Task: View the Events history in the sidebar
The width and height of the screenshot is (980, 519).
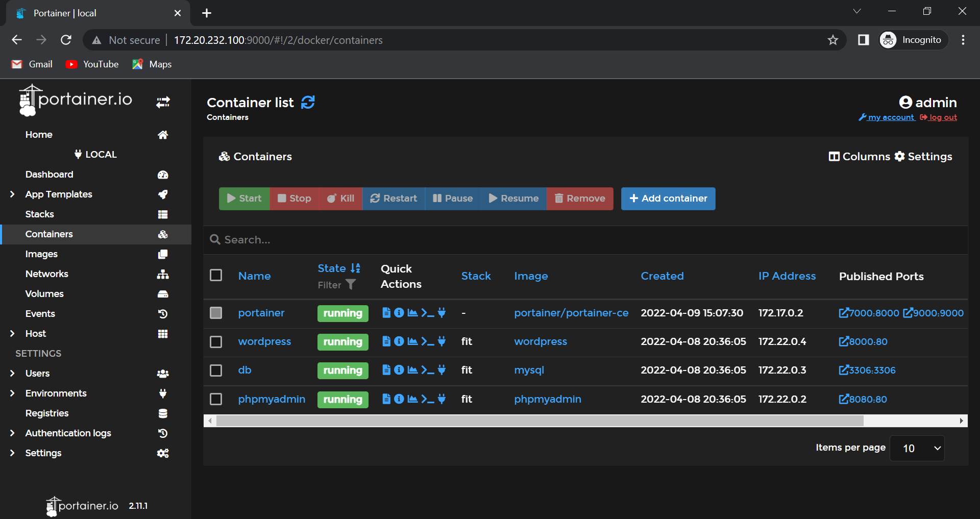Action: (40, 313)
